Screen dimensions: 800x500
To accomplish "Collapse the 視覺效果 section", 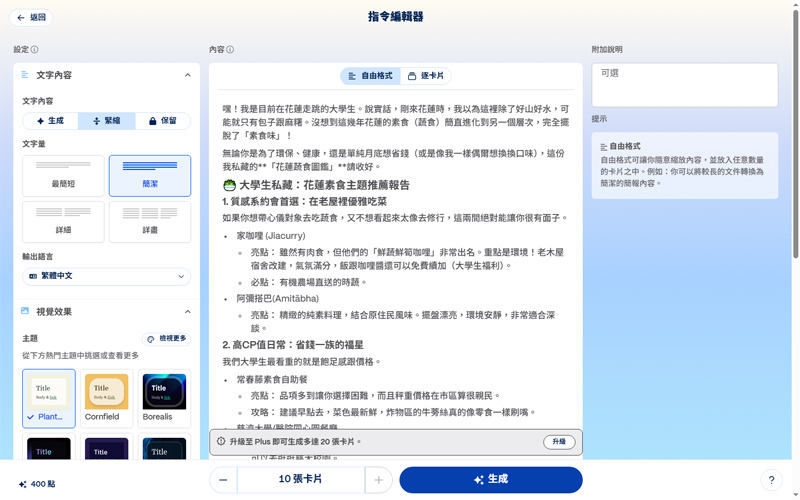I will click(187, 312).
